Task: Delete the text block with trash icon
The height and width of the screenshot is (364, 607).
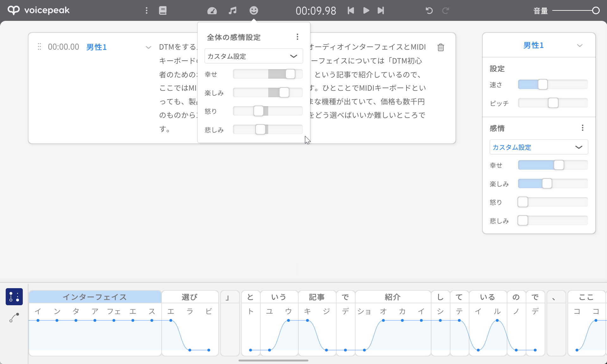Action: 441,47
